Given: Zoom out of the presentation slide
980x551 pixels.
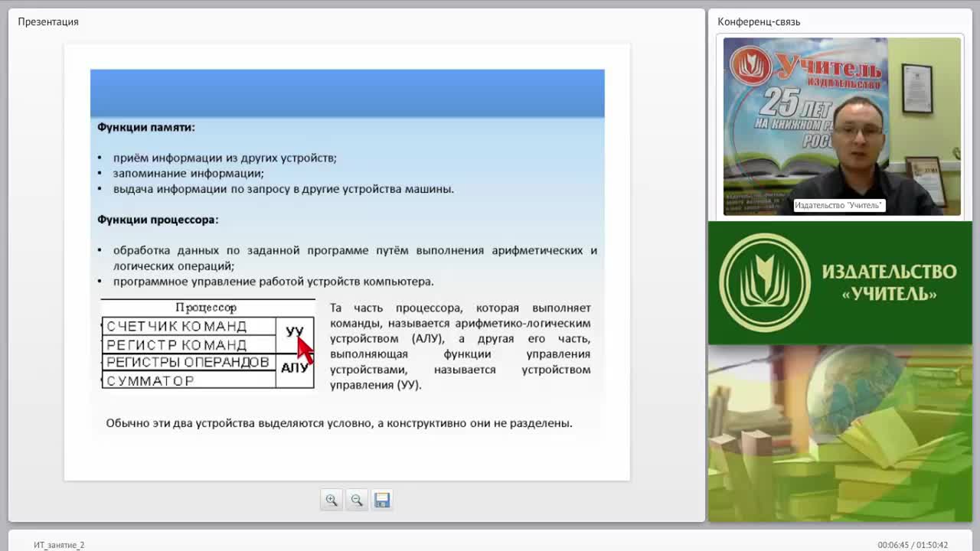Looking at the screenshot, I should coord(357,500).
